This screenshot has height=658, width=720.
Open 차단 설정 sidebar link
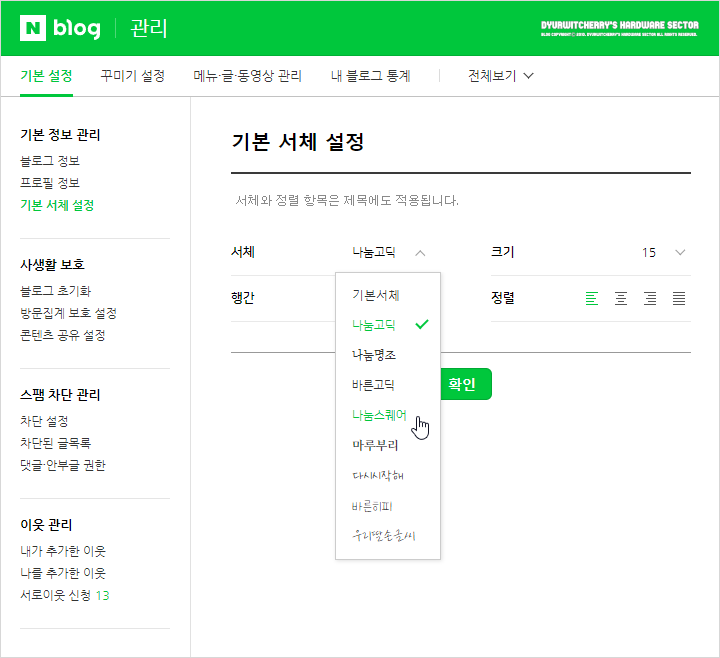45,421
